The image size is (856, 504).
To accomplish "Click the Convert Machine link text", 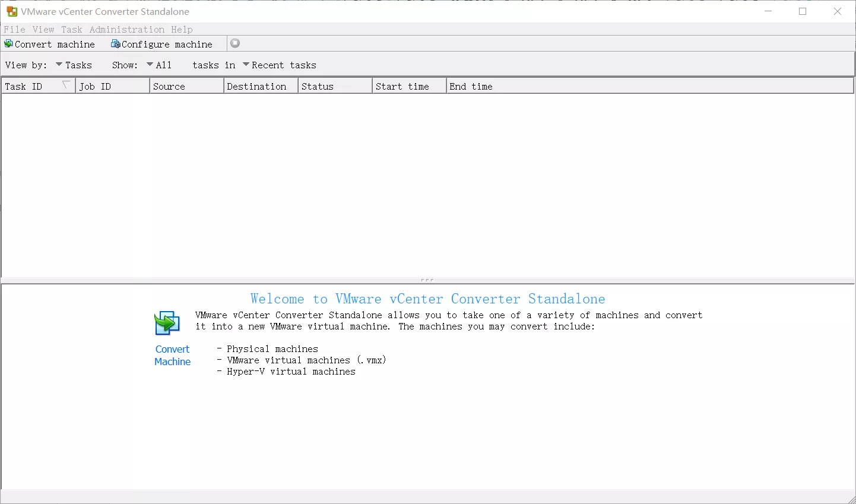I will [x=173, y=355].
